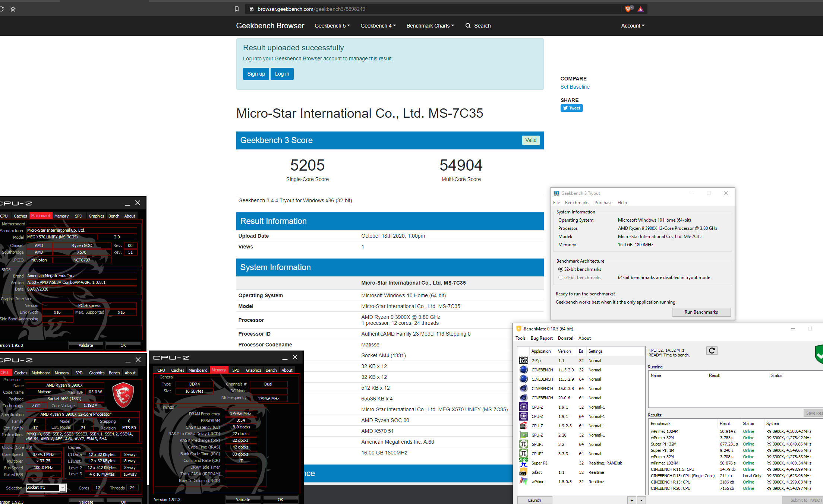
Task: Click the plus add button in BenchMate
Action: coord(632,500)
